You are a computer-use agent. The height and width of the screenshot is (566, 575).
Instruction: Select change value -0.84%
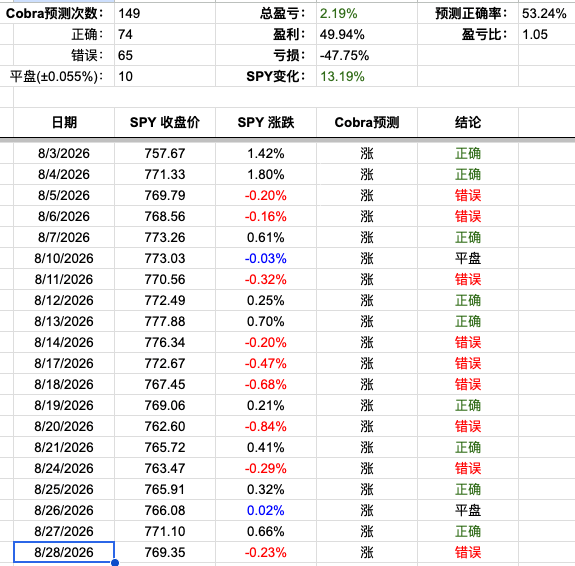(266, 426)
